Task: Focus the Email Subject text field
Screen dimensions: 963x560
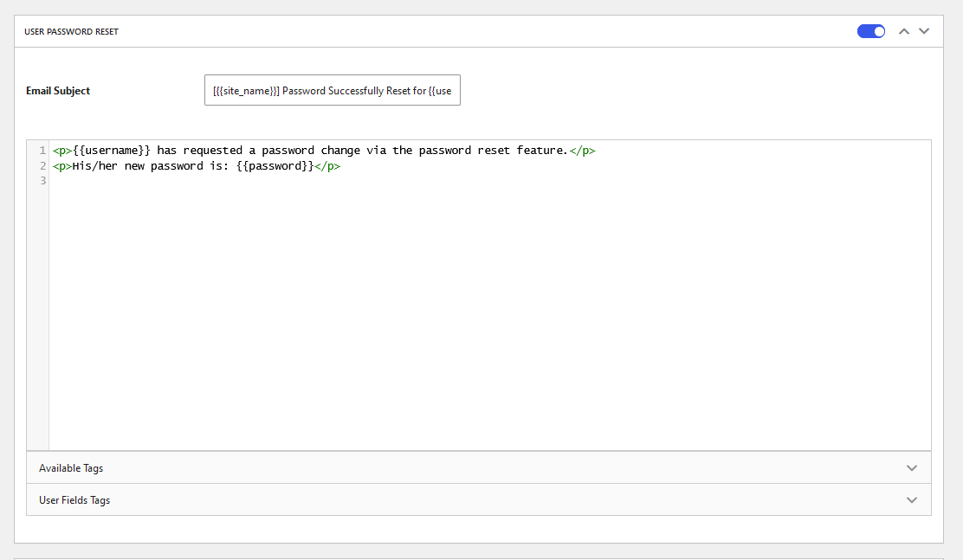Action: 332,90
